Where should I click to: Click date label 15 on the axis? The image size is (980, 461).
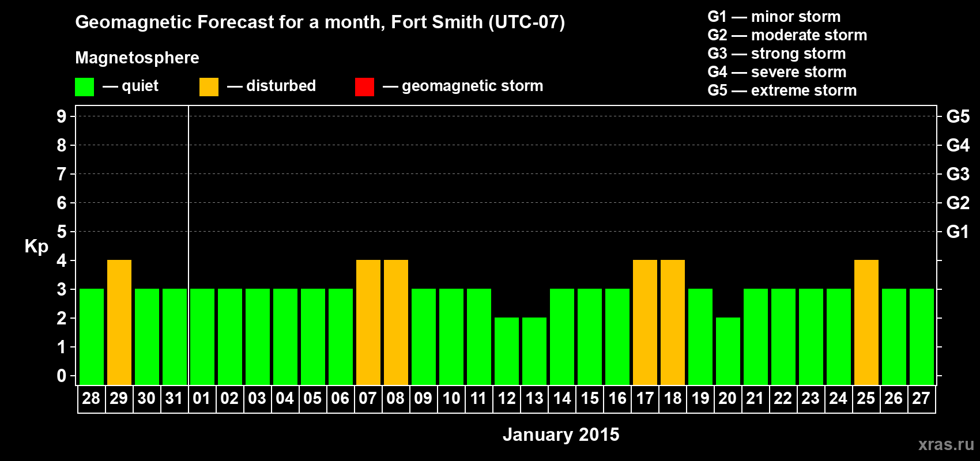(589, 398)
